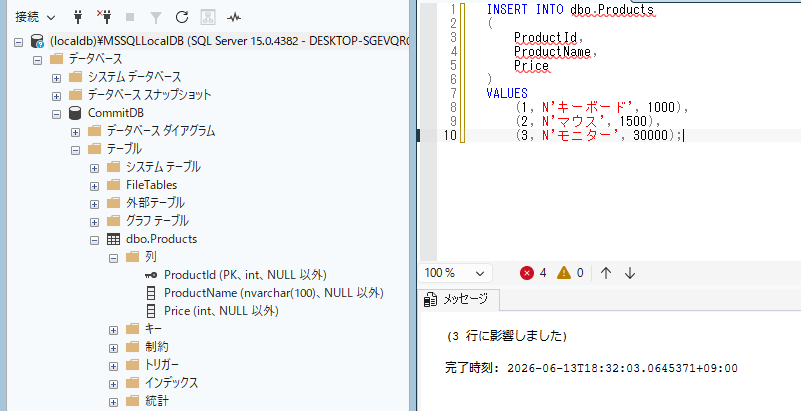Select ProductId (PK、int、NULL 以外) row
This screenshot has height=411, width=801.
coord(245,275)
